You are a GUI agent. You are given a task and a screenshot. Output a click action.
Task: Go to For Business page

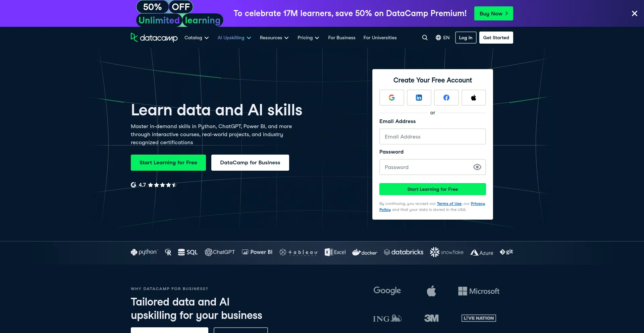pos(341,38)
